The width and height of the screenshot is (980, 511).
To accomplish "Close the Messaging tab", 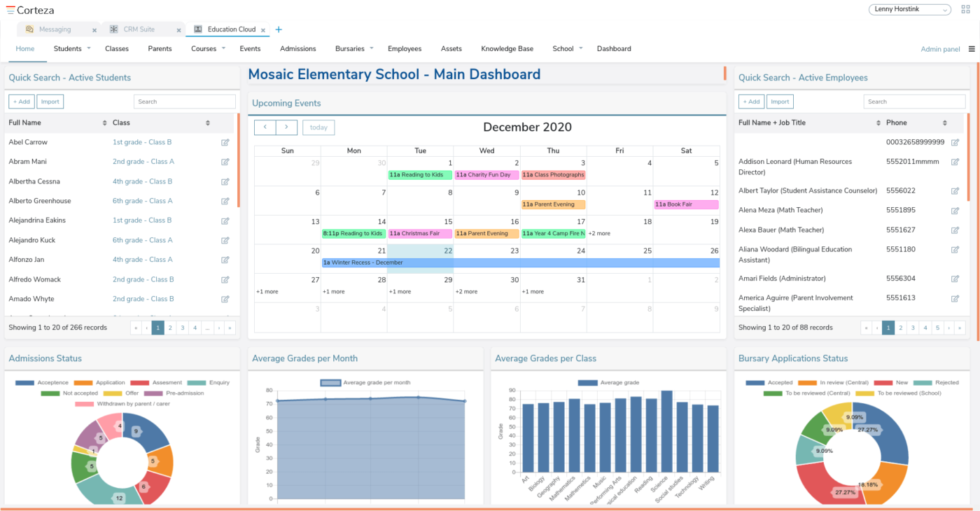I will point(95,30).
